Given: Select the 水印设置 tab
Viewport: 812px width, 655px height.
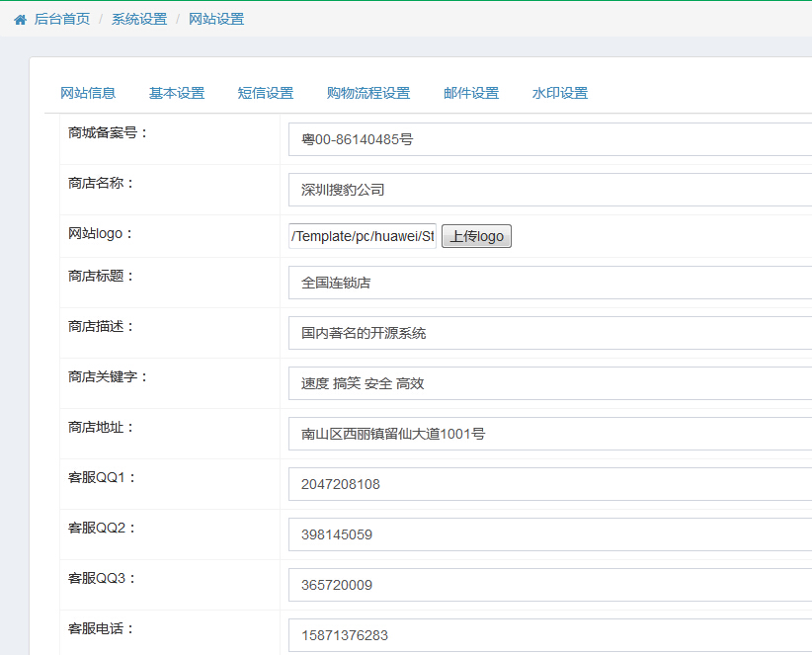Looking at the screenshot, I should pyautogui.click(x=560, y=93).
